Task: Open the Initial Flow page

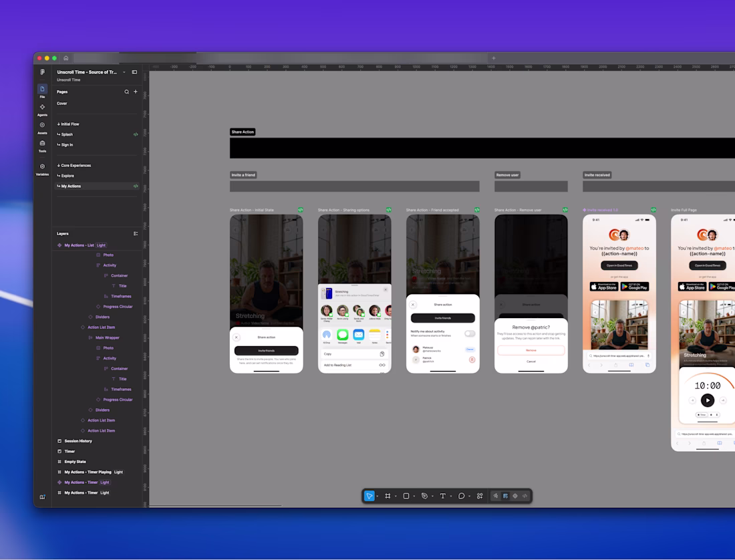Action: pyautogui.click(x=68, y=124)
